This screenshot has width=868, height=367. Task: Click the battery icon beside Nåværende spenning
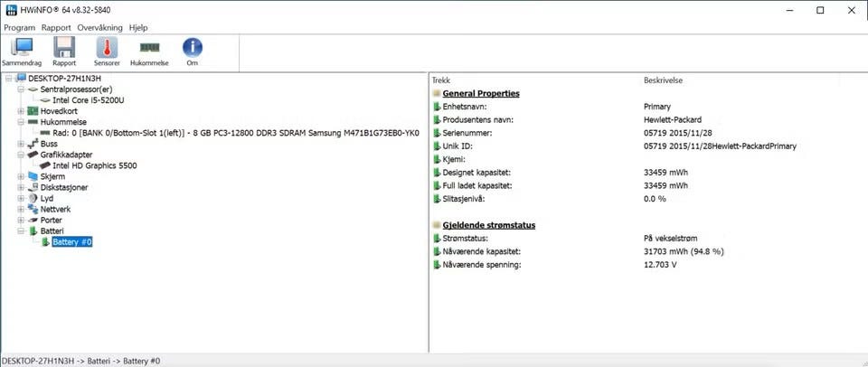tap(436, 265)
